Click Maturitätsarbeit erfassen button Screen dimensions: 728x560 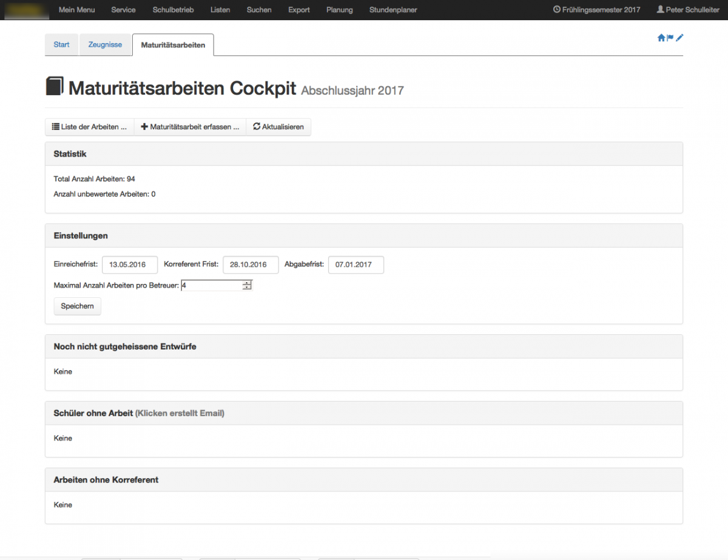pyautogui.click(x=190, y=127)
